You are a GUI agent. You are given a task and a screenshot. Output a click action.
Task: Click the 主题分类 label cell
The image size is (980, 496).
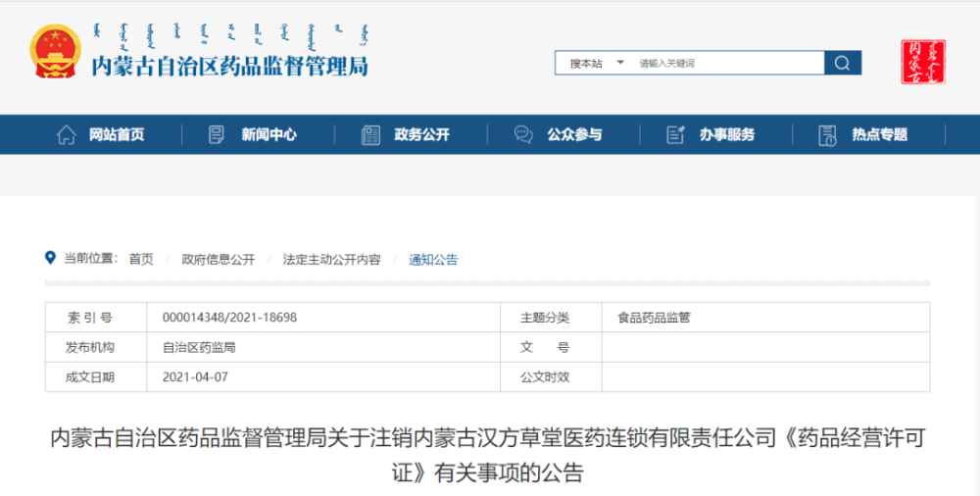pyautogui.click(x=551, y=318)
